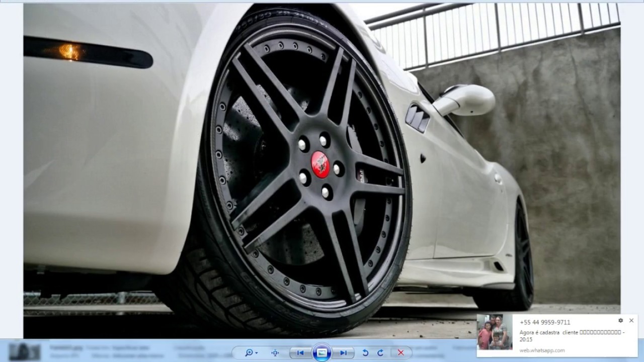Open the zoom magnifier control
This screenshot has width=644, height=362.
pos(250,352)
